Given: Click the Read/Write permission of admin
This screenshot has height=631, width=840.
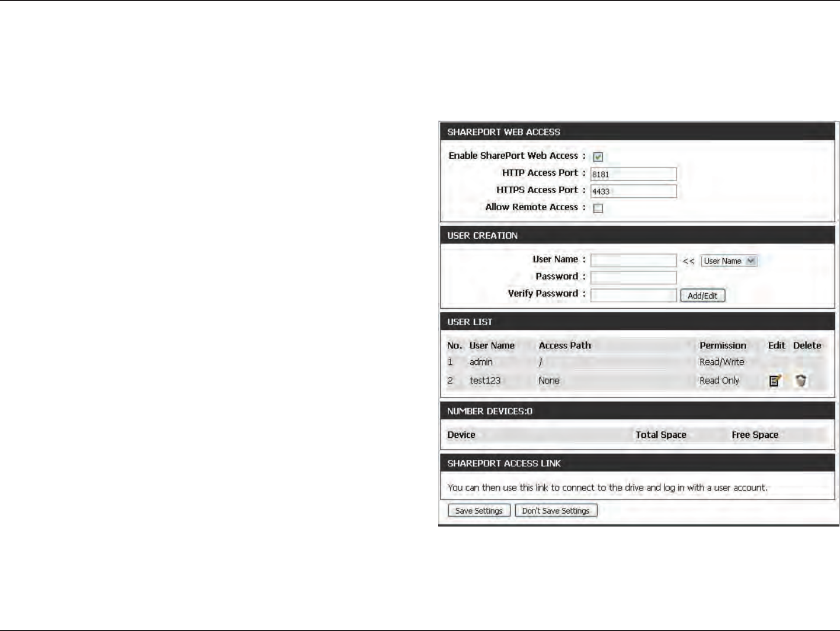Looking at the screenshot, I should click(722, 362).
